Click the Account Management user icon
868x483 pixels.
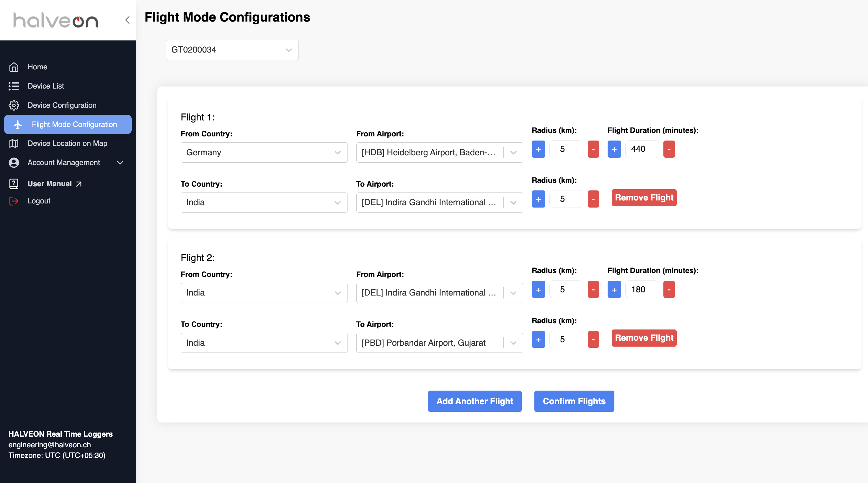point(14,162)
